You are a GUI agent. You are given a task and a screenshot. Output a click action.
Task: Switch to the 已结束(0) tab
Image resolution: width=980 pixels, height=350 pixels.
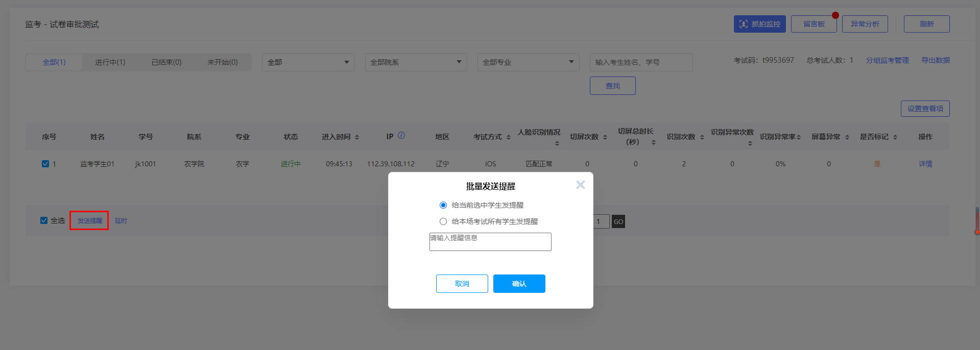coord(166,62)
